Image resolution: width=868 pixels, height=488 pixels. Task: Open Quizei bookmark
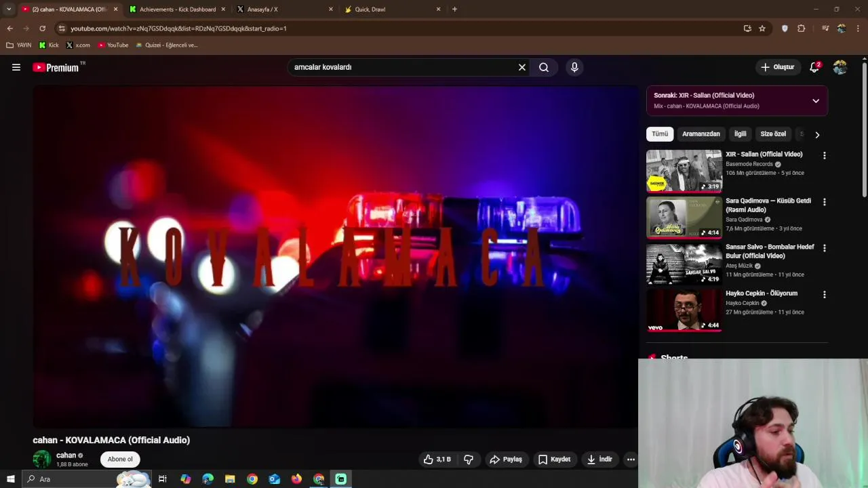tap(166, 45)
